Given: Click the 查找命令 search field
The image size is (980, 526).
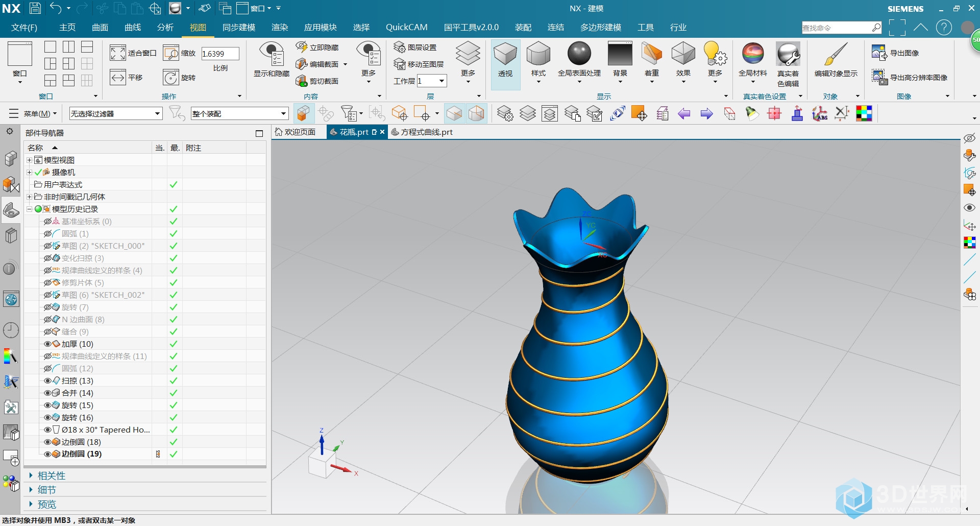Looking at the screenshot, I should point(842,28).
